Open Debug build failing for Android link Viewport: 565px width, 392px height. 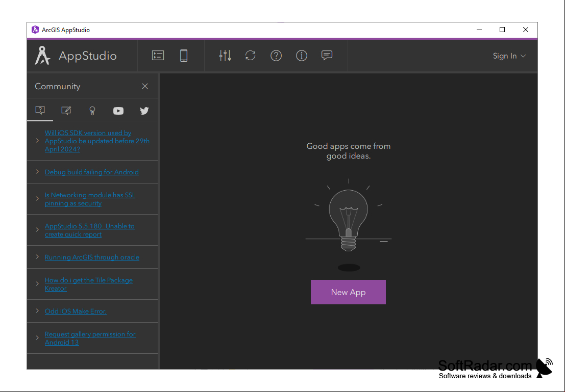[91, 172]
